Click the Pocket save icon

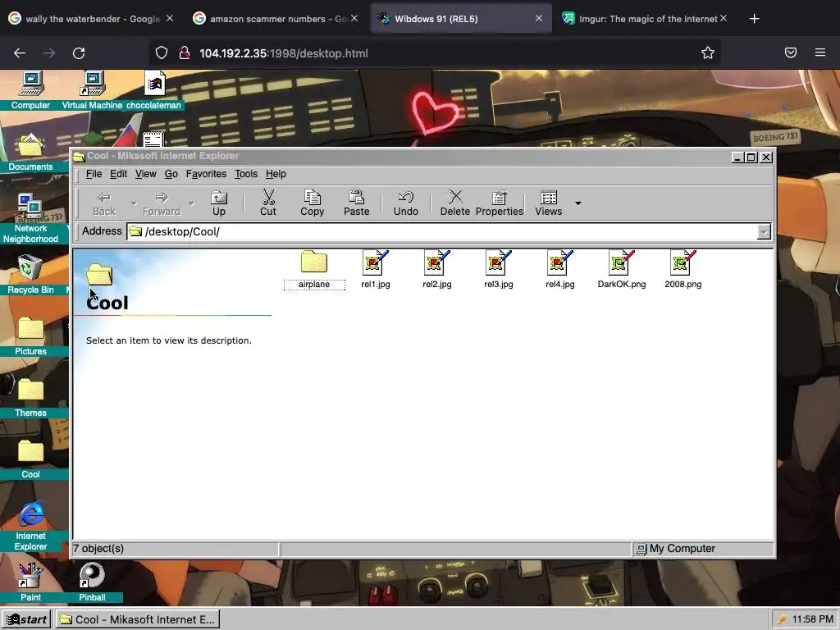coord(791,52)
